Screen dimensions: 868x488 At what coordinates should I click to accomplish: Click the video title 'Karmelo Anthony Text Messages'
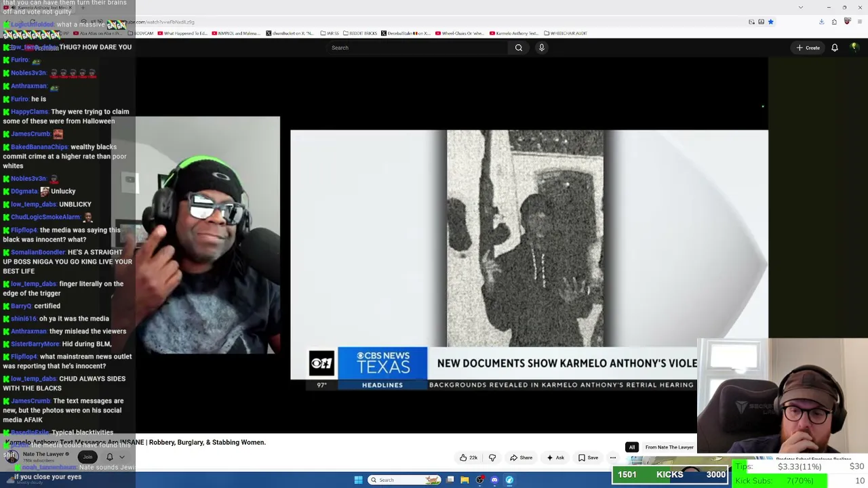point(136,443)
